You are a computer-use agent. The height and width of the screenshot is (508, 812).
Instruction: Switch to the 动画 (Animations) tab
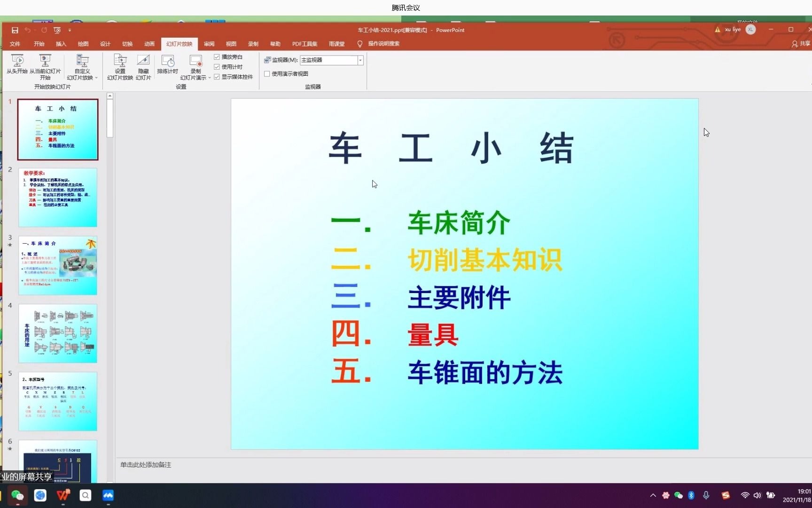tap(149, 44)
